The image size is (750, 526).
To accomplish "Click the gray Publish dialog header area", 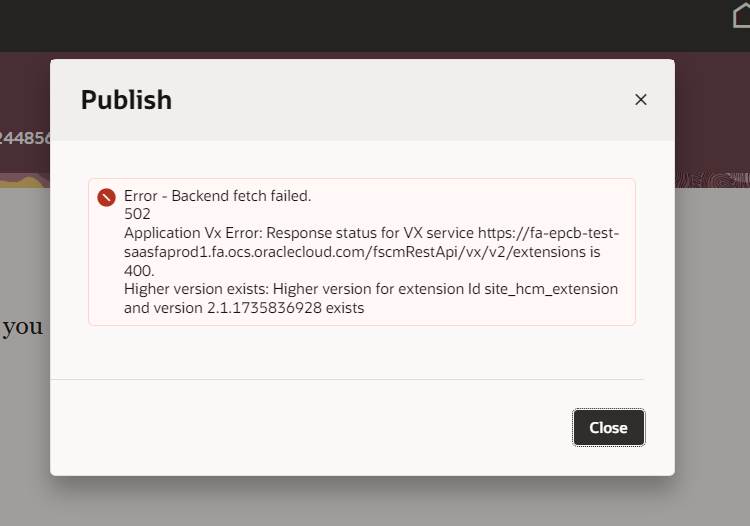I will click(362, 100).
